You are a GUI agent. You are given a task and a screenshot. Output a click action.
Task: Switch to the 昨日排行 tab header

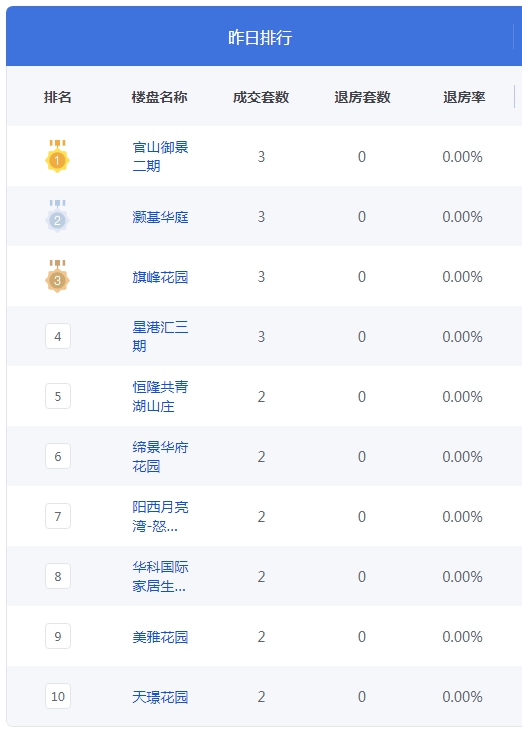(260, 37)
